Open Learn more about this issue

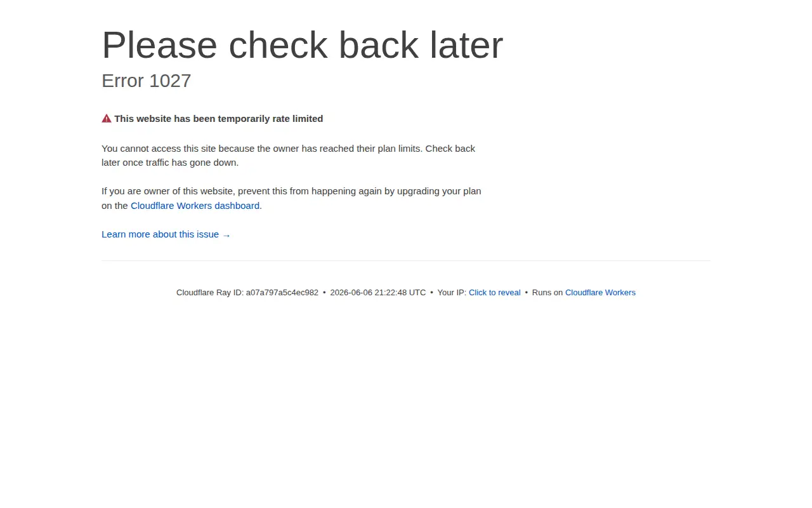[166, 234]
